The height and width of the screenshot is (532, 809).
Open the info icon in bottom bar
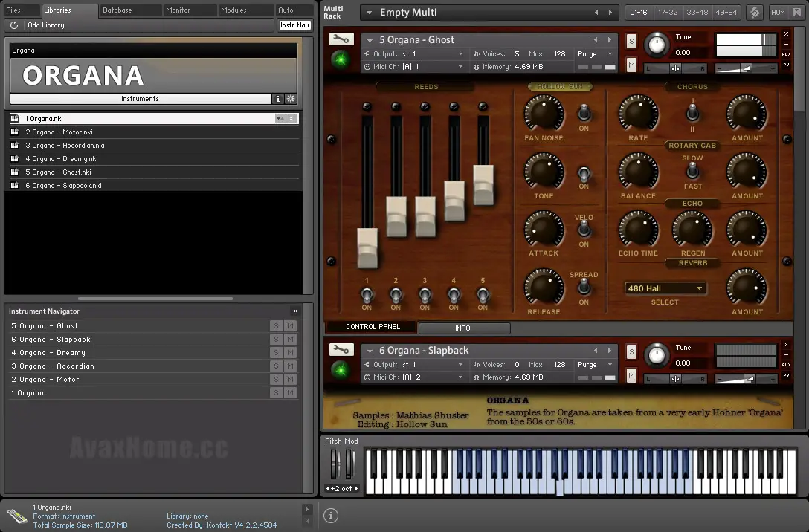pyautogui.click(x=331, y=515)
